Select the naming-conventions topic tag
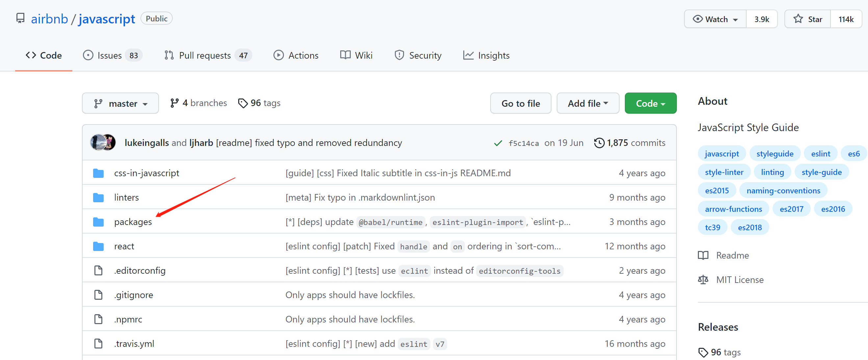The width and height of the screenshot is (868, 360). (x=783, y=191)
